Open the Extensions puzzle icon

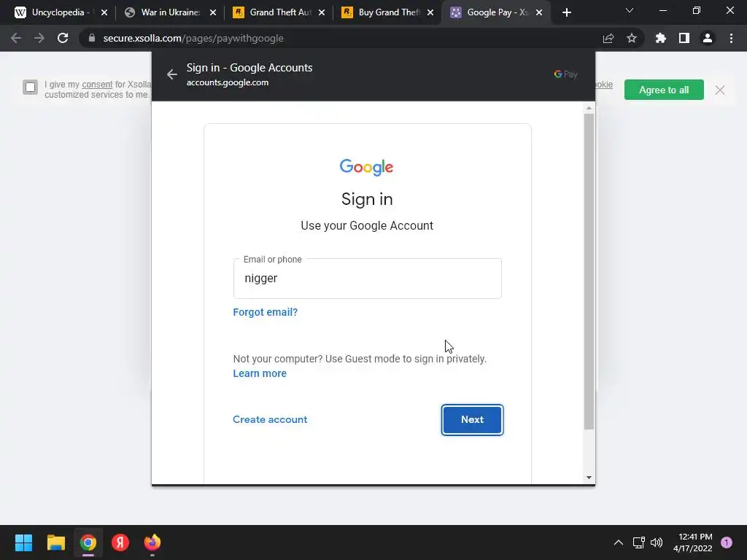pos(661,38)
